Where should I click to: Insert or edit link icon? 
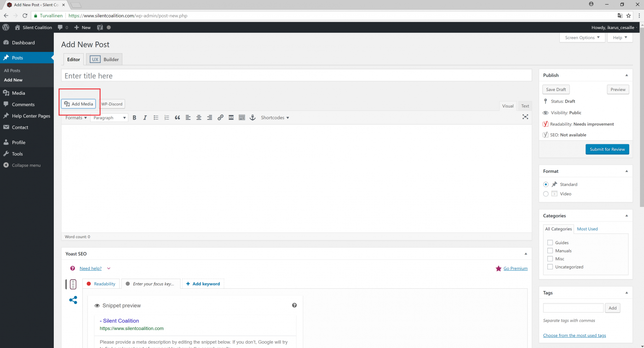(x=220, y=118)
